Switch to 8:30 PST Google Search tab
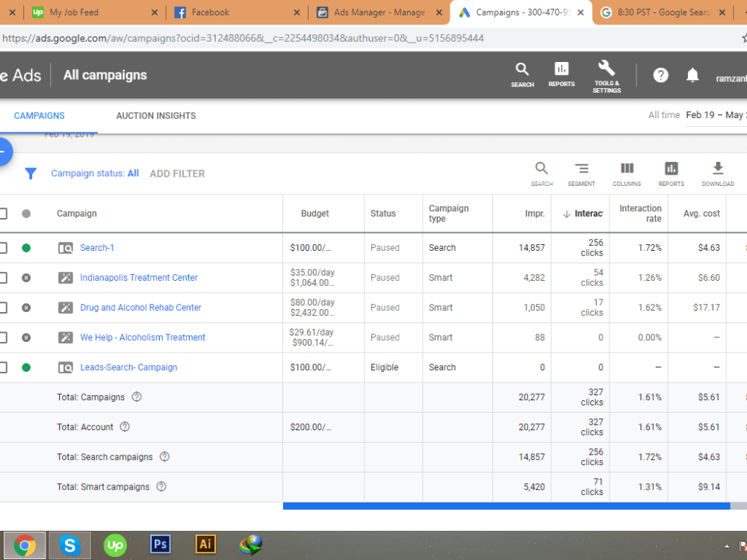Image resolution: width=747 pixels, height=560 pixels. (663, 13)
